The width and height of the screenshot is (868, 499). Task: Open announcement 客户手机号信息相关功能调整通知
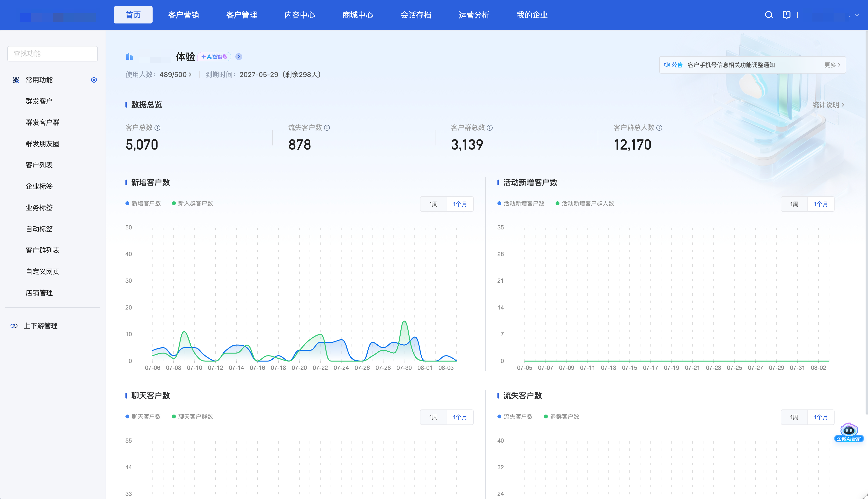[731, 65]
